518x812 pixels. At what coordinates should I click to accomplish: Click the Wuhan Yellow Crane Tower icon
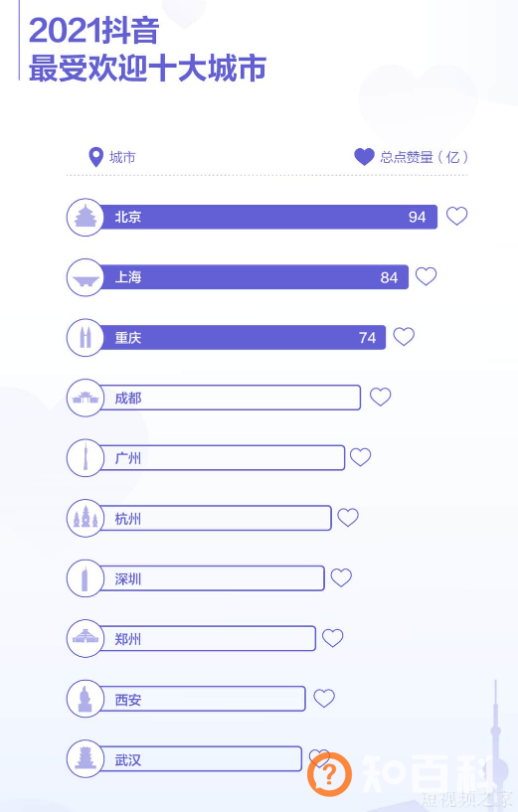point(86,759)
